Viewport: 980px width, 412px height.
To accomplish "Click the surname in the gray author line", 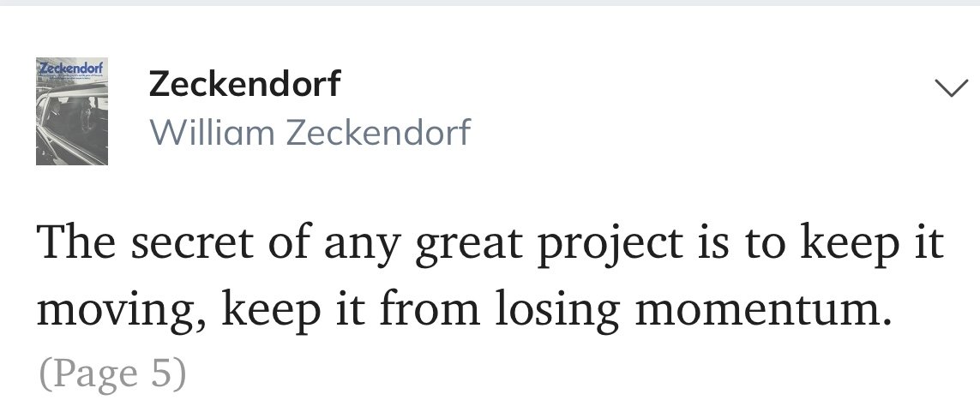I will tap(378, 133).
